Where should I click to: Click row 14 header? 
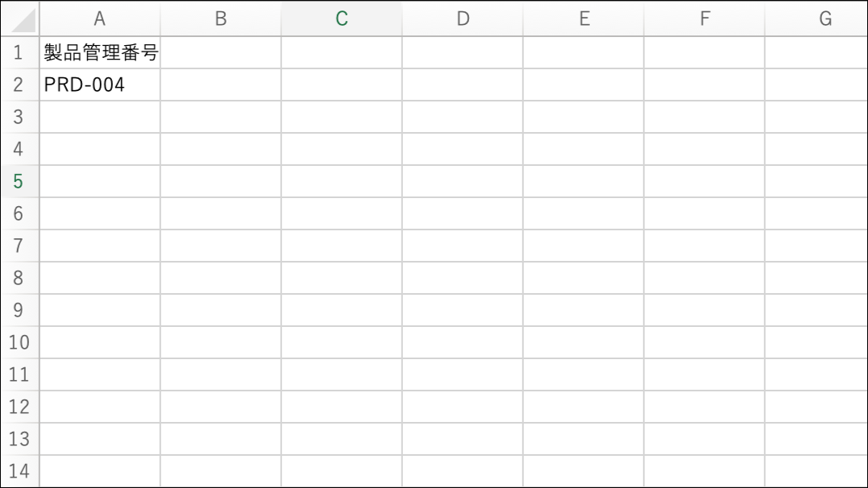click(19, 471)
